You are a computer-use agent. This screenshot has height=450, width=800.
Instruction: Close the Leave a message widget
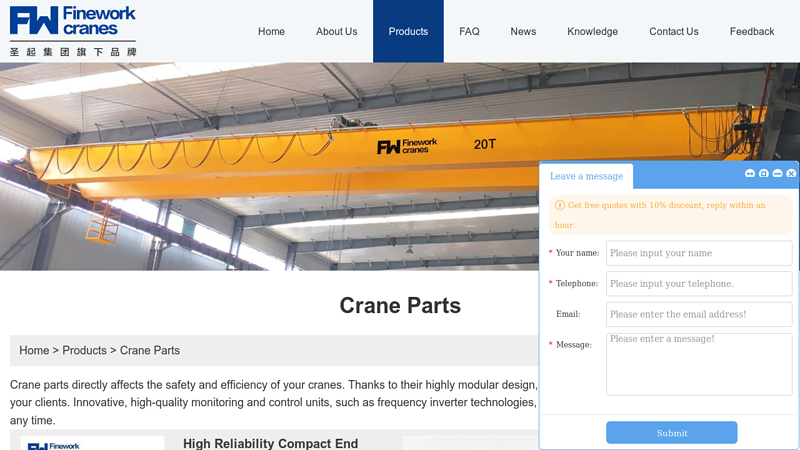pos(791,173)
